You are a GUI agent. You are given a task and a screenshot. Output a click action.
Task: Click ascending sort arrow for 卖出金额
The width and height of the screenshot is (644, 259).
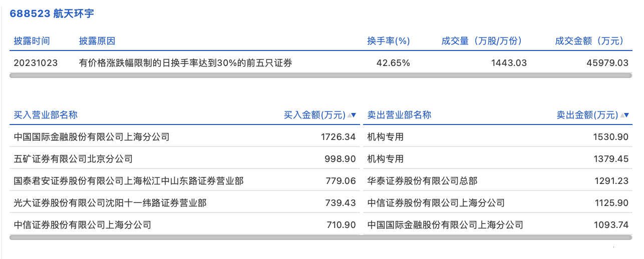(622, 115)
